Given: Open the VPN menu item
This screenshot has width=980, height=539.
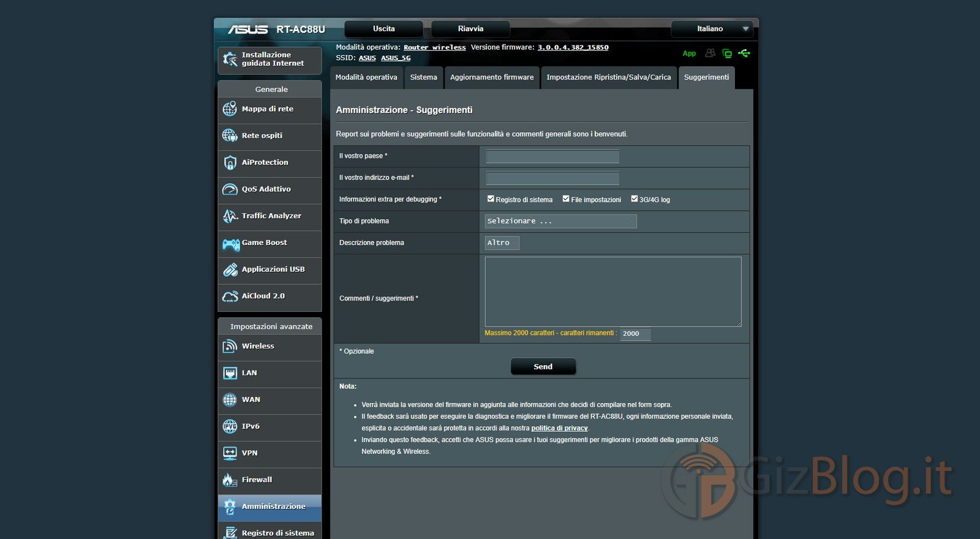Looking at the screenshot, I should (x=269, y=453).
